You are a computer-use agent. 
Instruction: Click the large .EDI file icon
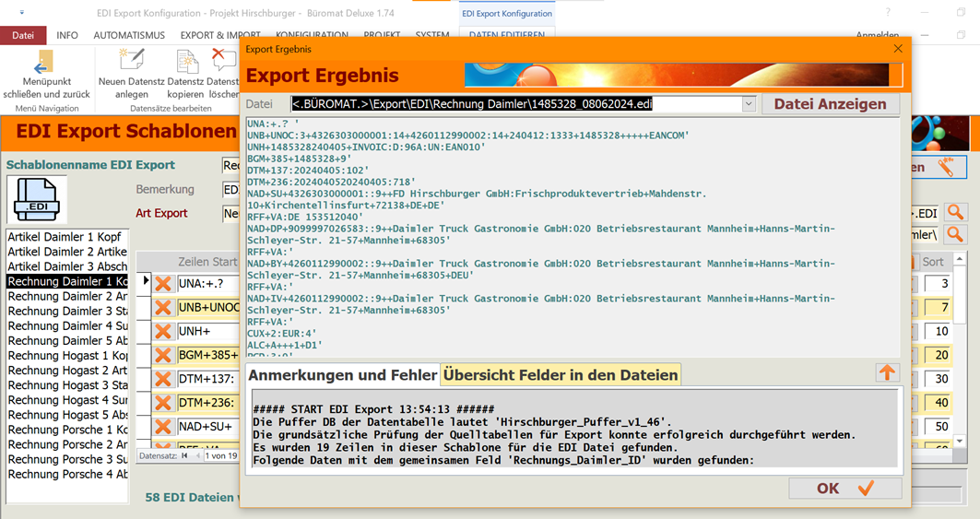[38, 199]
